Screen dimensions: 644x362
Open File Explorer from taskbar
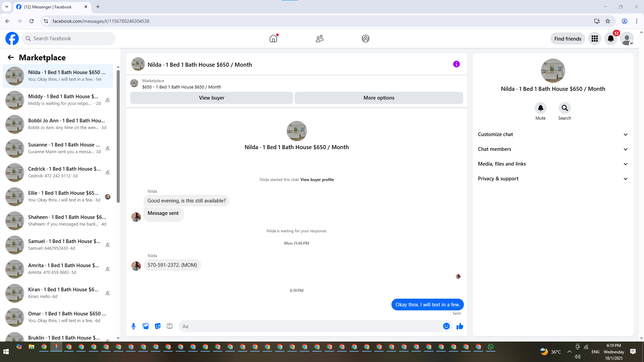[32, 347]
